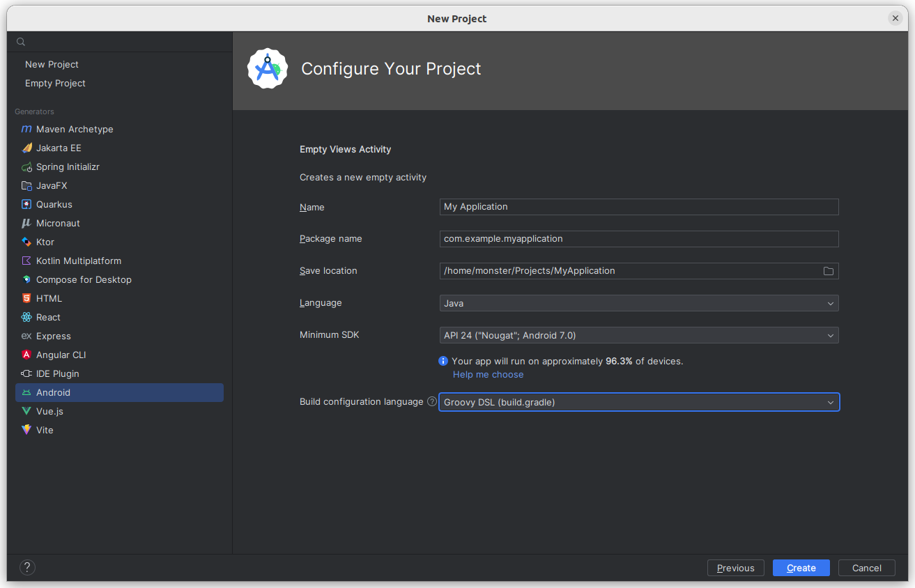
Task: Click the Name field containing My Application
Action: pyautogui.click(x=639, y=207)
